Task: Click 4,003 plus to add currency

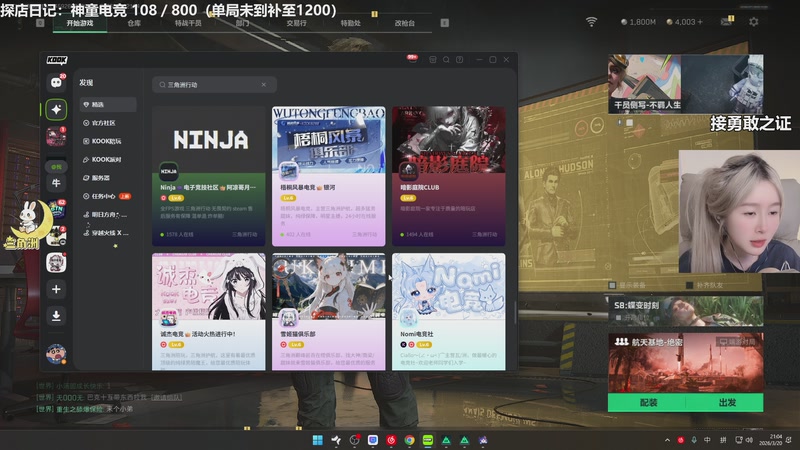Action: (699, 22)
